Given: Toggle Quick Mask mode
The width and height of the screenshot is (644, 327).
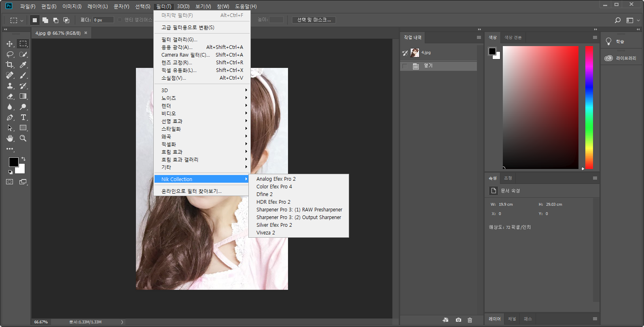Looking at the screenshot, I should (x=10, y=182).
